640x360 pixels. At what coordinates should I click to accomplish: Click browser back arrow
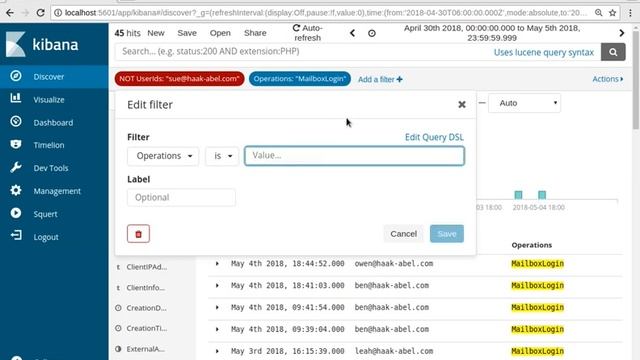click(x=10, y=13)
